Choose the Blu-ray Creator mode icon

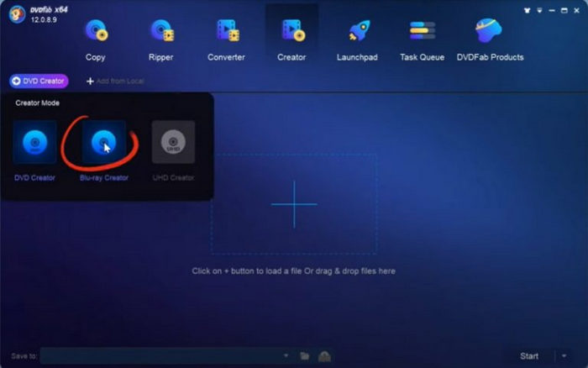click(x=104, y=142)
